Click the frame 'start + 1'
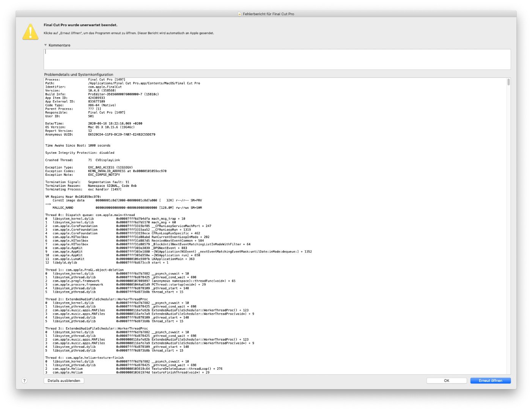532x410 pixels. pyautogui.click(x=160, y=263)
